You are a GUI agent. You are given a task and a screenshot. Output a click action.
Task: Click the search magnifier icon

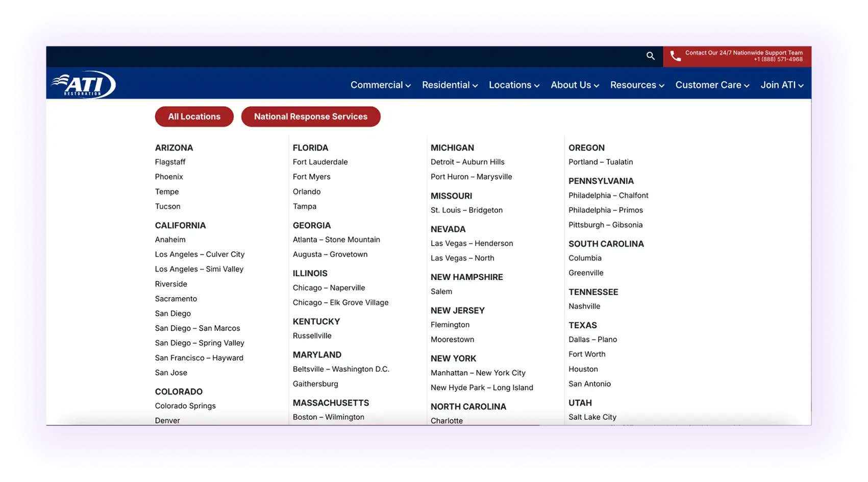(x=650, y=56)
